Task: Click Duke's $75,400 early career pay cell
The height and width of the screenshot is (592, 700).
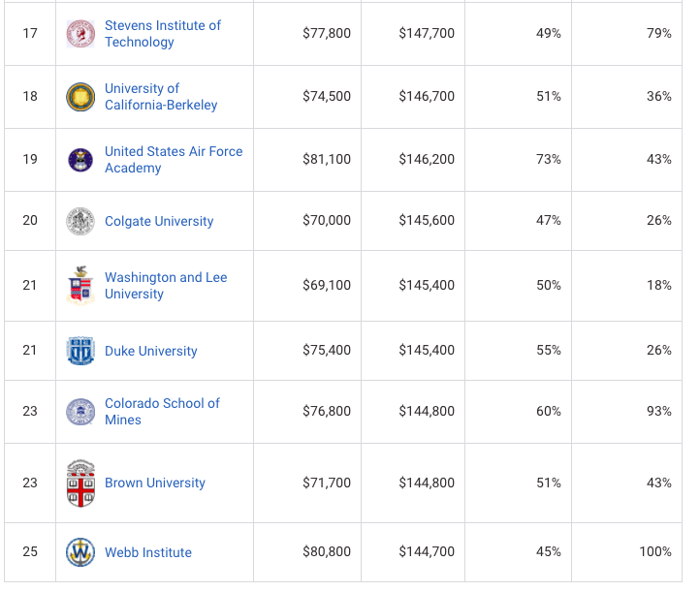Action: coord(327,351)
